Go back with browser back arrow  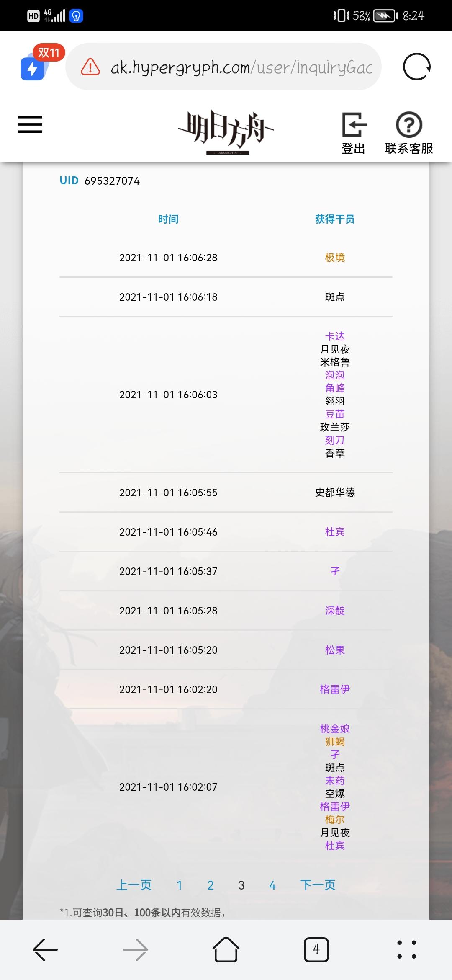click(45, 949)
